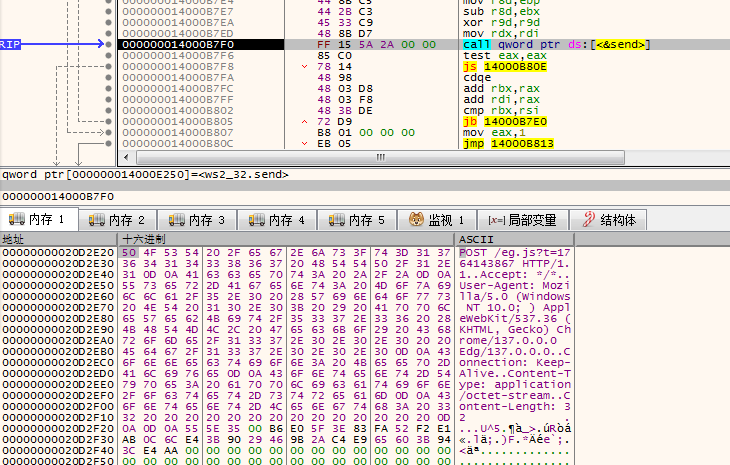
Task: Click the mov eax,1 instruction
Action: pyautogui.click(x=494, y=132)
